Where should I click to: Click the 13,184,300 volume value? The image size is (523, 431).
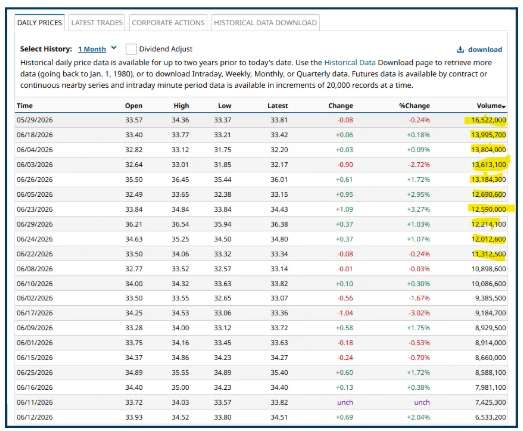tap(489, 179)
